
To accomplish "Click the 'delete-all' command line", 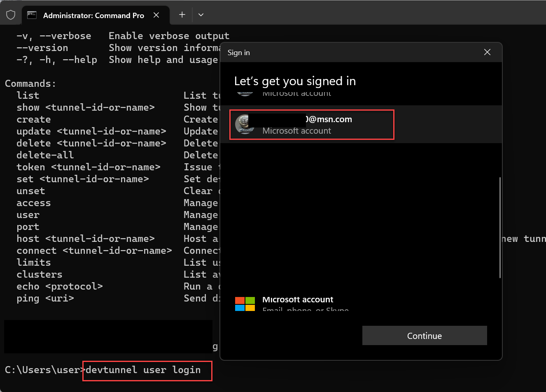I will (45, 155).
